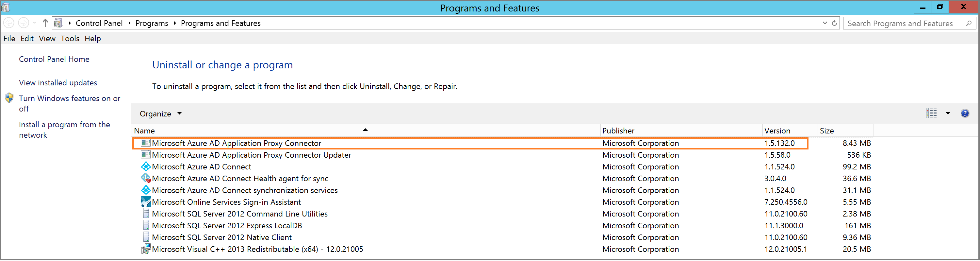Go to Control Panel Home
This screenshot has width=980, height=261.
coord(54,59)
